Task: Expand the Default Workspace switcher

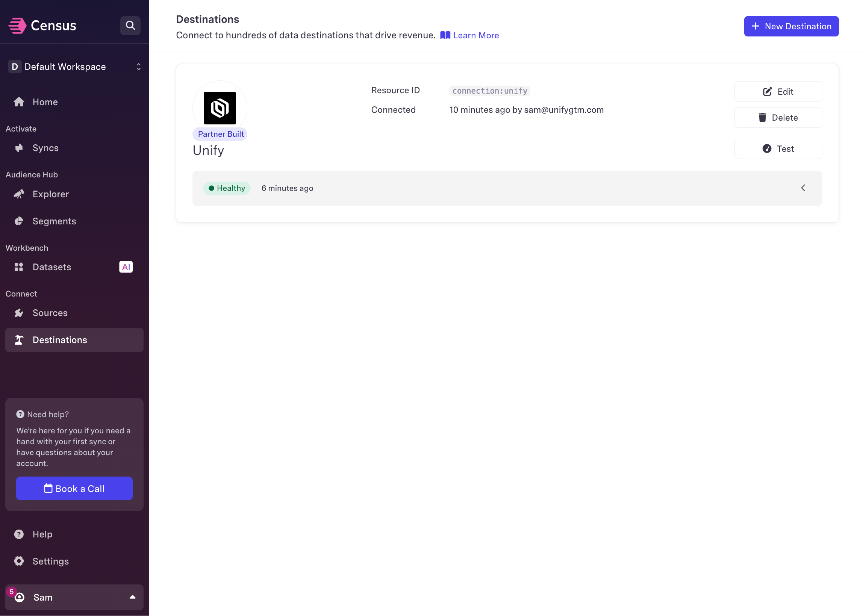Action: 74,67
